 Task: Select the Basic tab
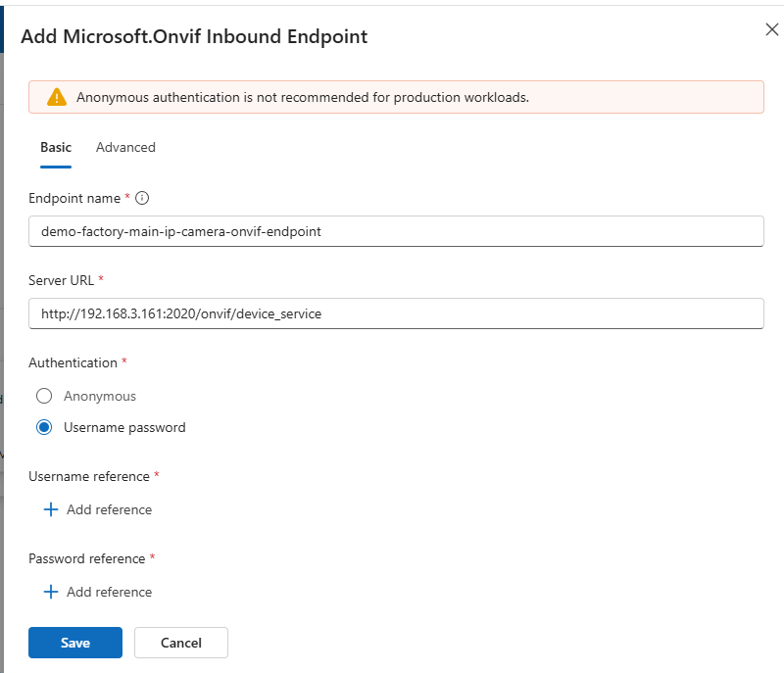[56, 147]
